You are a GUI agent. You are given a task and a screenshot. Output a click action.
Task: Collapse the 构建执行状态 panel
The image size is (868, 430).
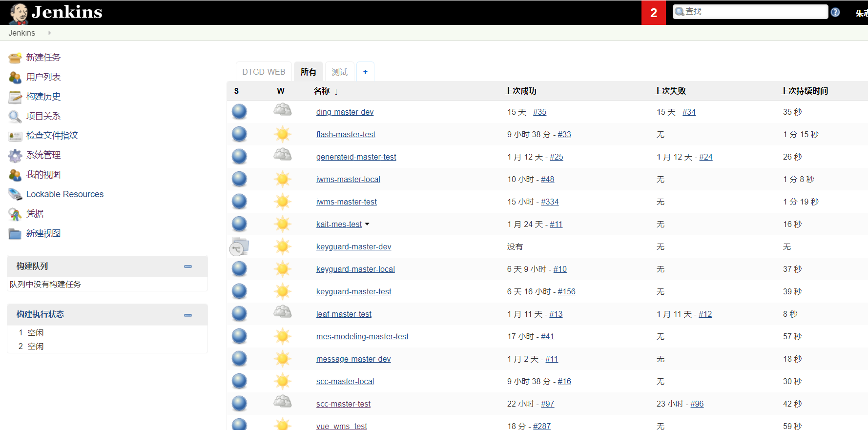pyautogui.click(x=188, y=315)
